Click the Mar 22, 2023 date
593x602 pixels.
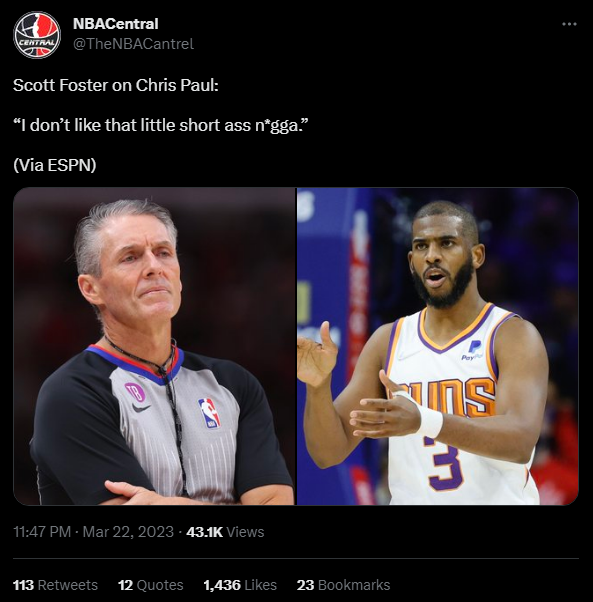click(x=128, y=532)
